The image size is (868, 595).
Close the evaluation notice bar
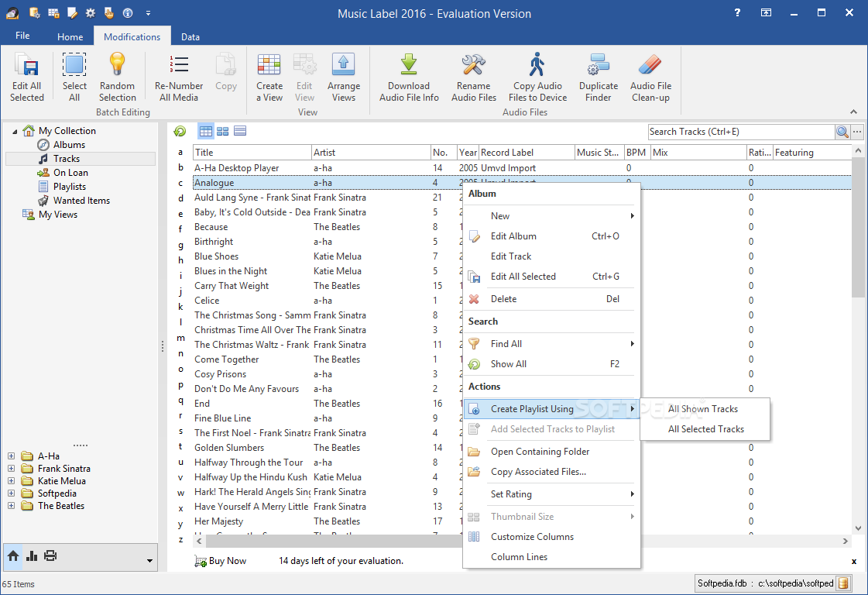(854, 561)
